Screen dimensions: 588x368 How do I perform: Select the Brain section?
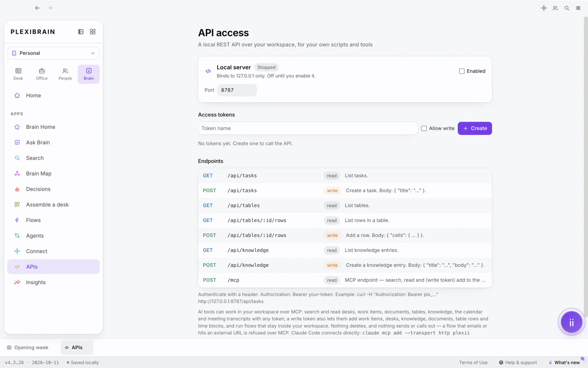(89, 74)
